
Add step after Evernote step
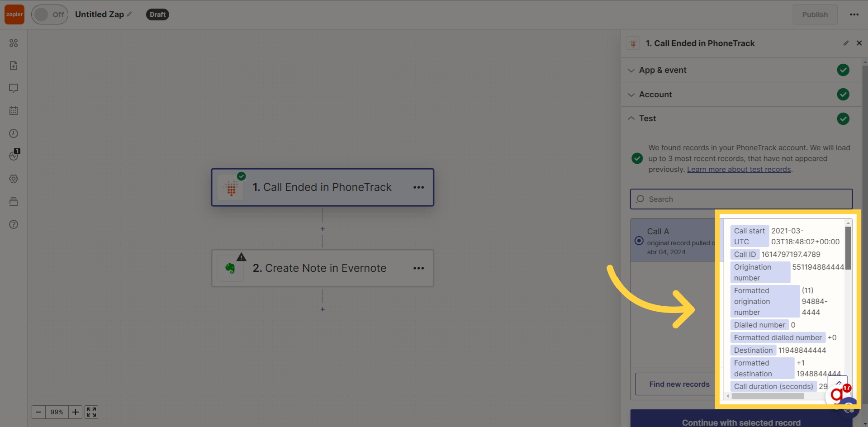pyautogui.click(x=323, y=309)
